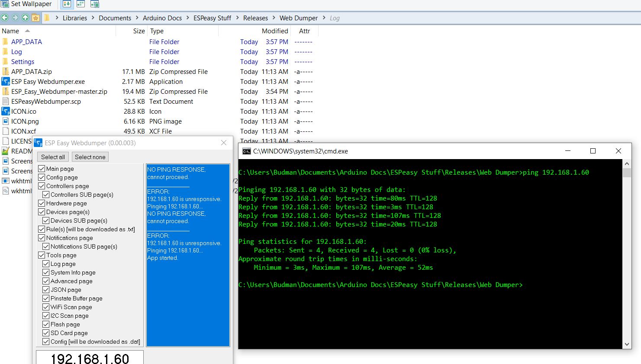Toggle Config page checkbox
The height and width of the screenshot is (364, 641).
click(x=42, y=177)
